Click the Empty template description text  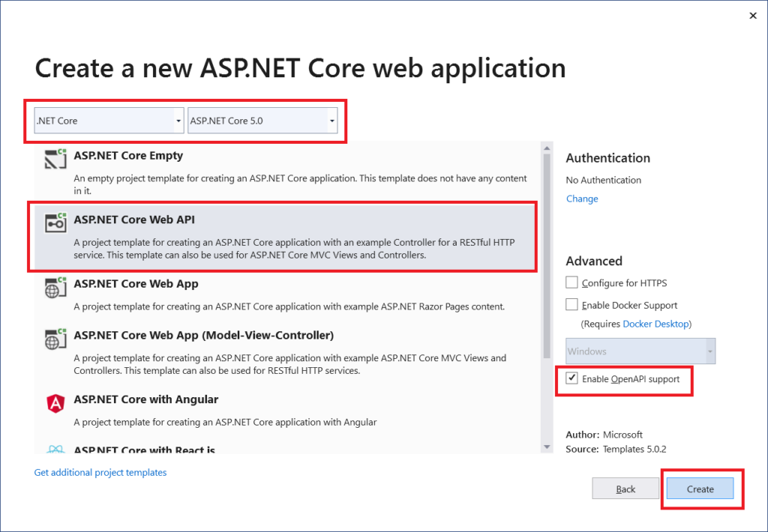click(x=300, y=184)
